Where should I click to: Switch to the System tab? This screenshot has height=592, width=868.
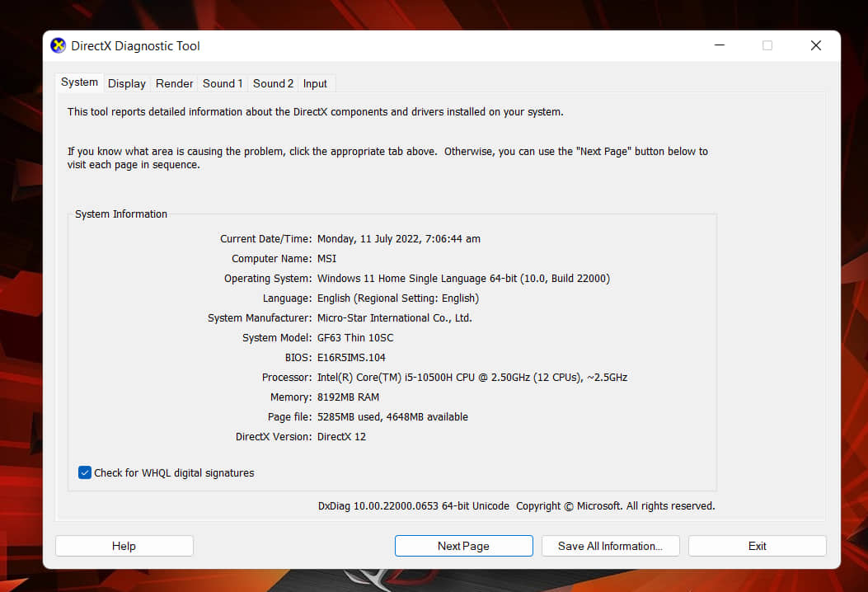click(79, 82)
